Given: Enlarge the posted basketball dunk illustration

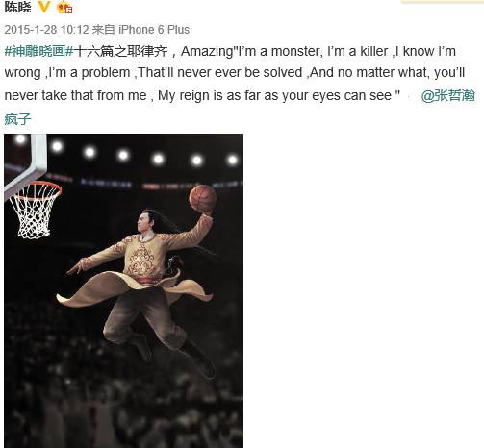Looking at the screenshot, I should tap(123, 290).
